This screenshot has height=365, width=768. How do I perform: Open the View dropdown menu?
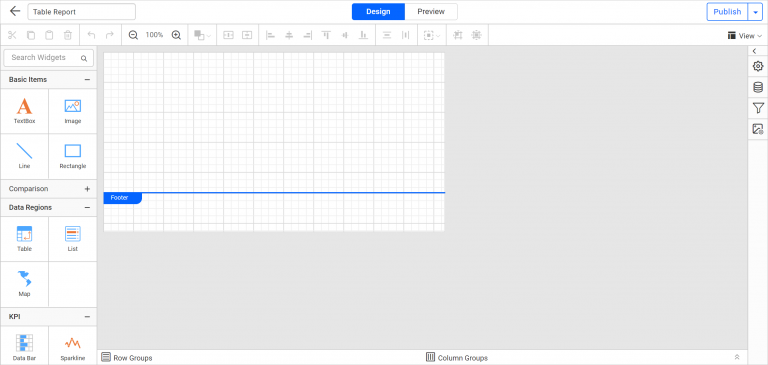tap(745, 36)
